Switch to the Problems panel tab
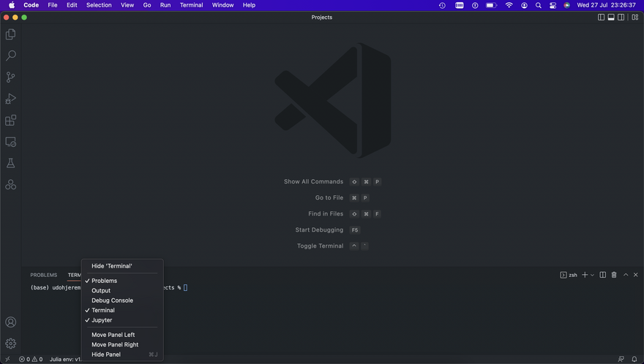Viewport: 644px width, 364px height. tap(43, 275)
